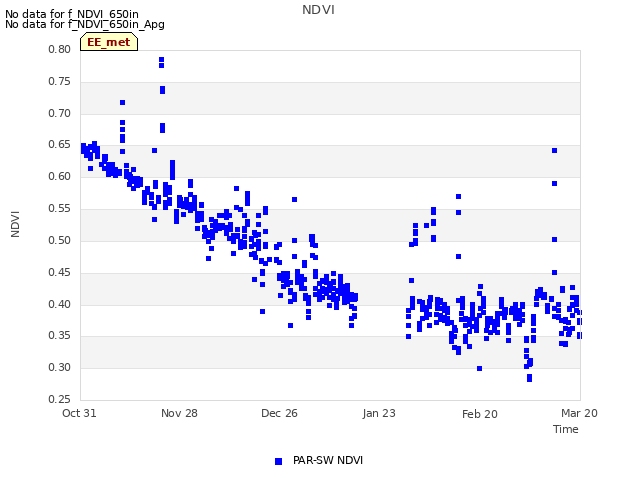Click 'No data for f_NDVI_650in' message
Image resolution: width=640 pixels, height=480 pixels.
(x=72, y=14)
